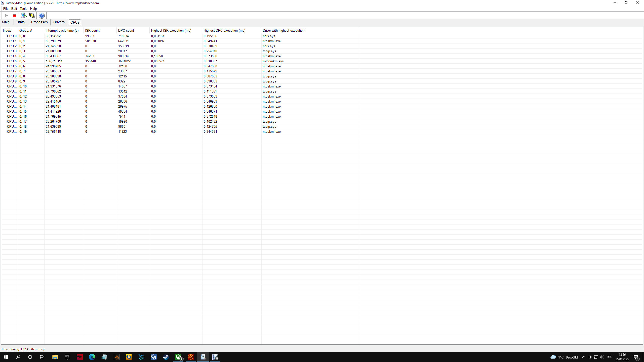Sort by Interrupt cycle time column header
The height and width of the screenshot is (362, 644).
click(x=62, y=30)
